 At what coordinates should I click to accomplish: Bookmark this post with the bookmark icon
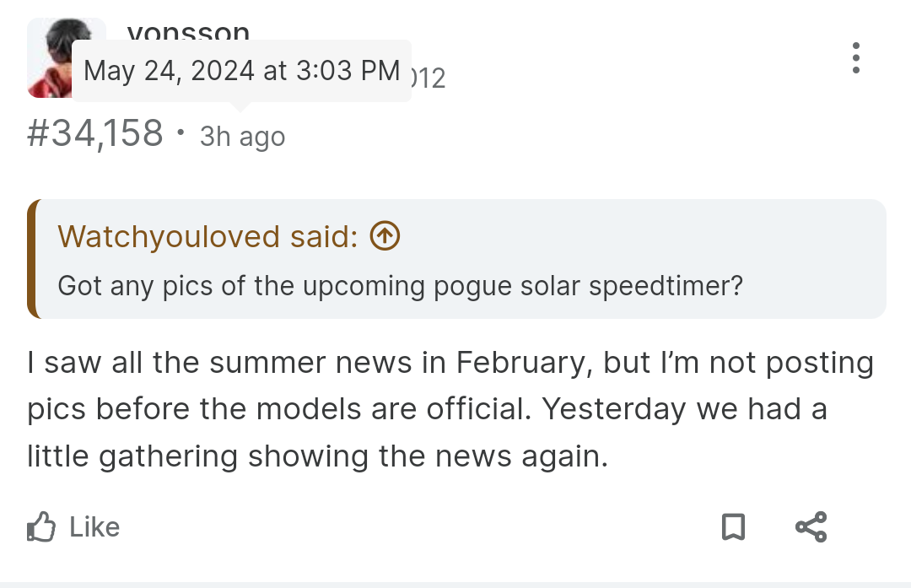point(733,527)
